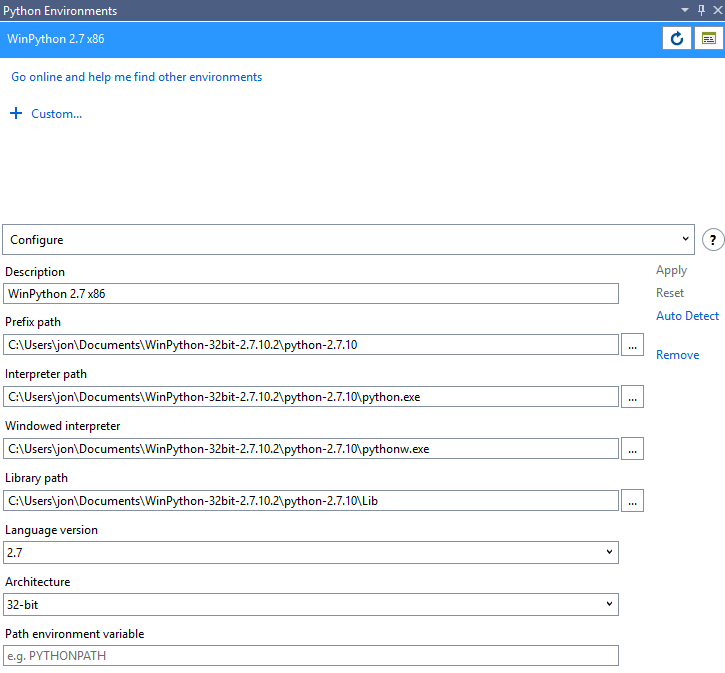Click the plus icon beside Custom

pos(16,114)
